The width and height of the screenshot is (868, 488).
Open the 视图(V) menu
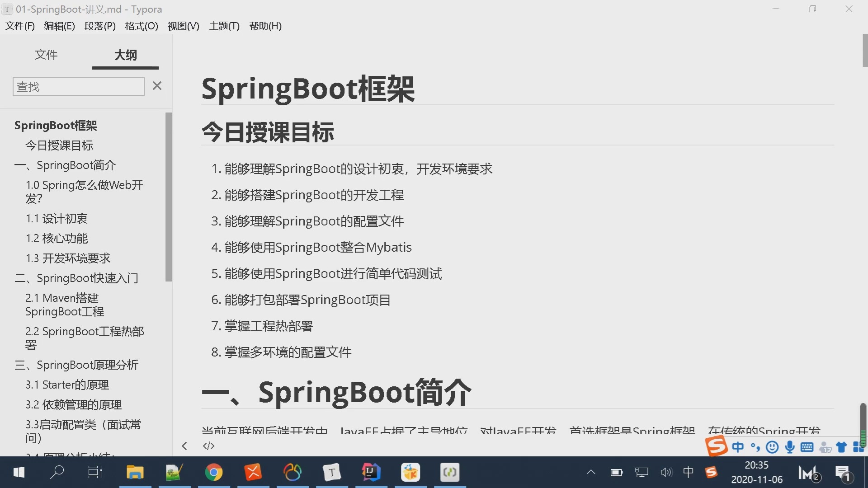pyautogui.click(x=183, y=26)
